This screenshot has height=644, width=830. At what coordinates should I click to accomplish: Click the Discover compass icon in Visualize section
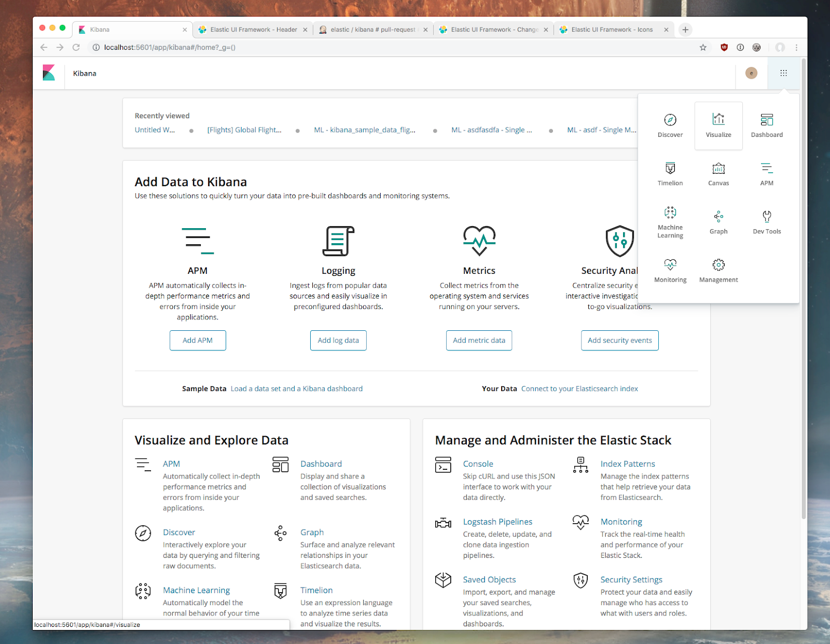[143, 533]
